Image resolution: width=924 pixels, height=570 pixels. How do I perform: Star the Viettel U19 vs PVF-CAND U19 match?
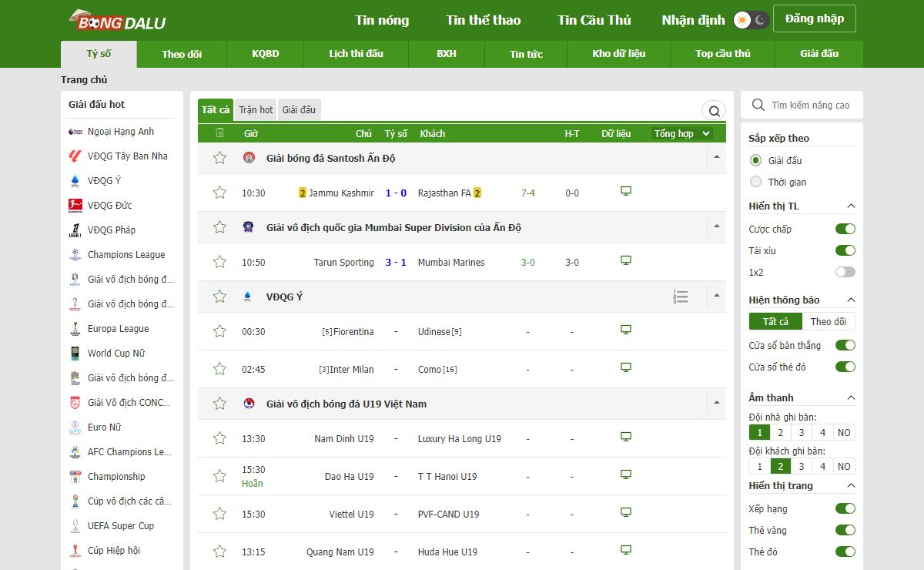click(x=219, y=514)
